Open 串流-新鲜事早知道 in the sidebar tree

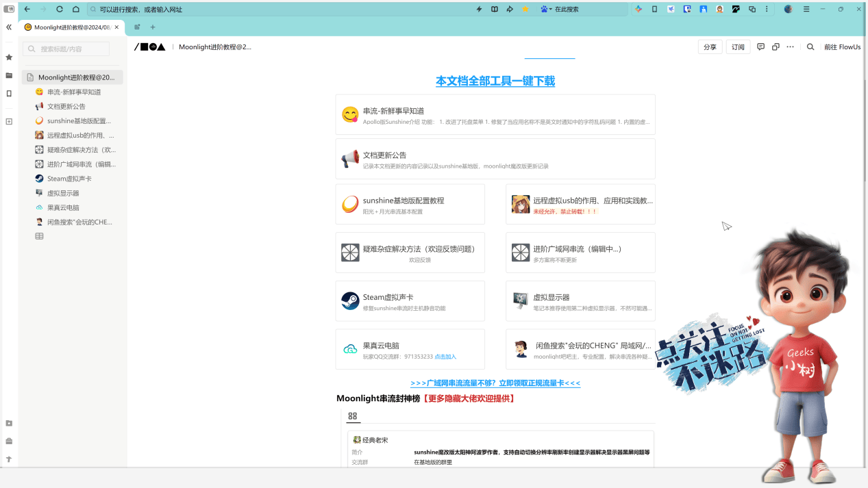pyautogui.click(x=74, y=92)
